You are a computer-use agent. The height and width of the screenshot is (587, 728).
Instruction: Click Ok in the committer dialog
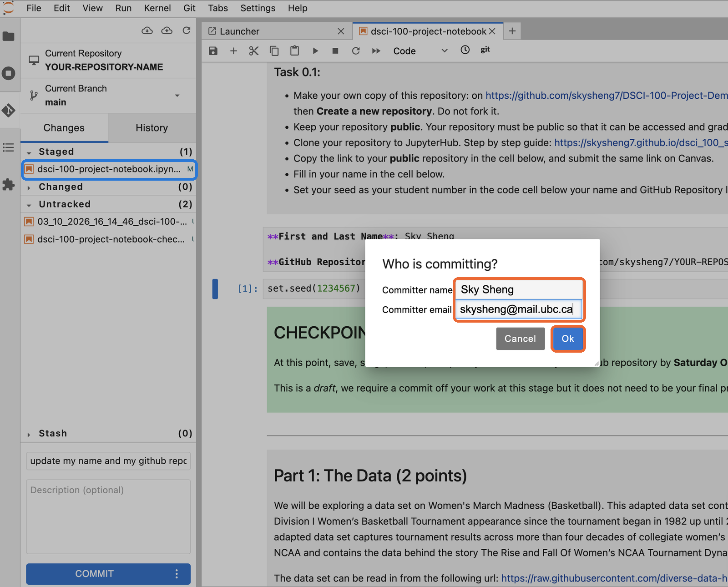(568, 339)
